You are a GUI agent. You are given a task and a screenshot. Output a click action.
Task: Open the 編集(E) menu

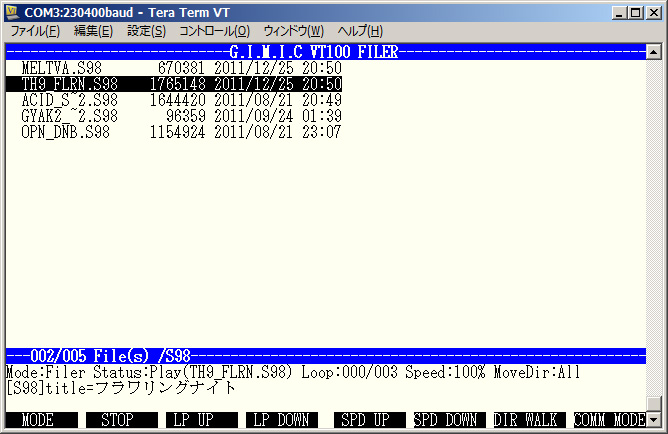pos(93,31)
